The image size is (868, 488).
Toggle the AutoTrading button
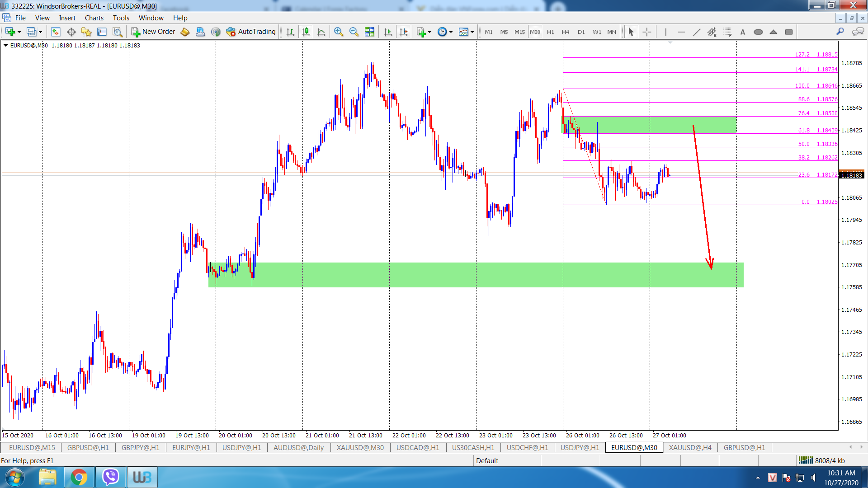[251, 32]
